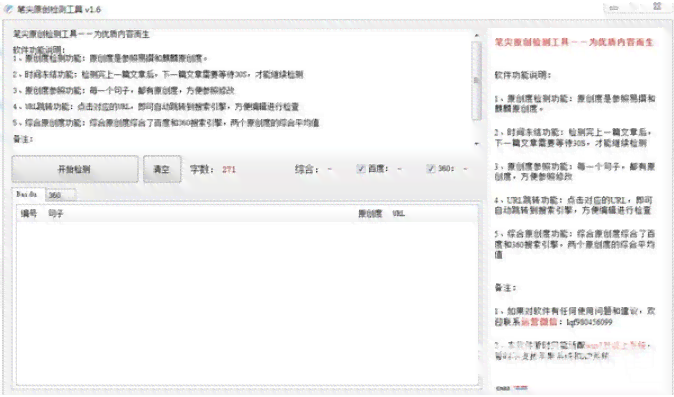Close the window with the X icon

point(657,6)
